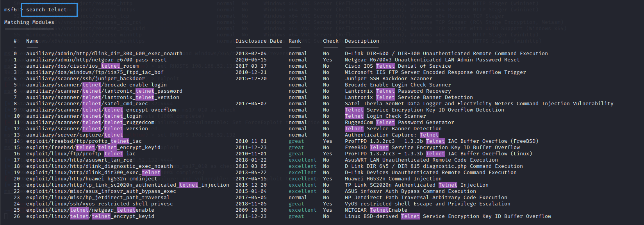This screenshot has width=644, height=225.
Task: Click the 'Rank' column header
Action: [295, 41]
